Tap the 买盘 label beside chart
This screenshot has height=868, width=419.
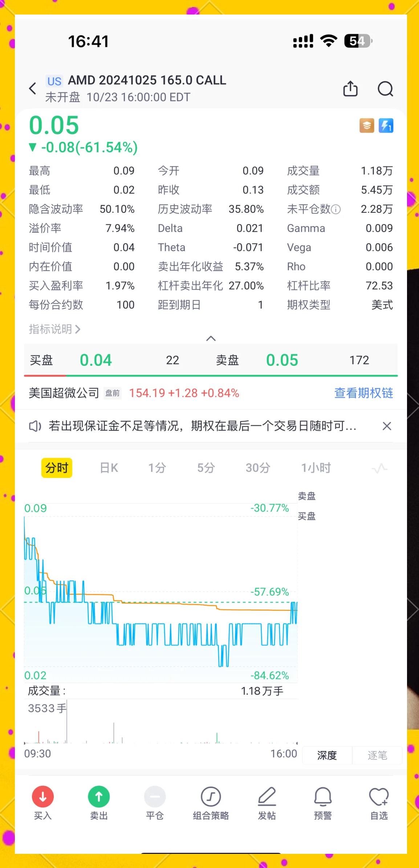pyautogui.click(x=307, y=516)
